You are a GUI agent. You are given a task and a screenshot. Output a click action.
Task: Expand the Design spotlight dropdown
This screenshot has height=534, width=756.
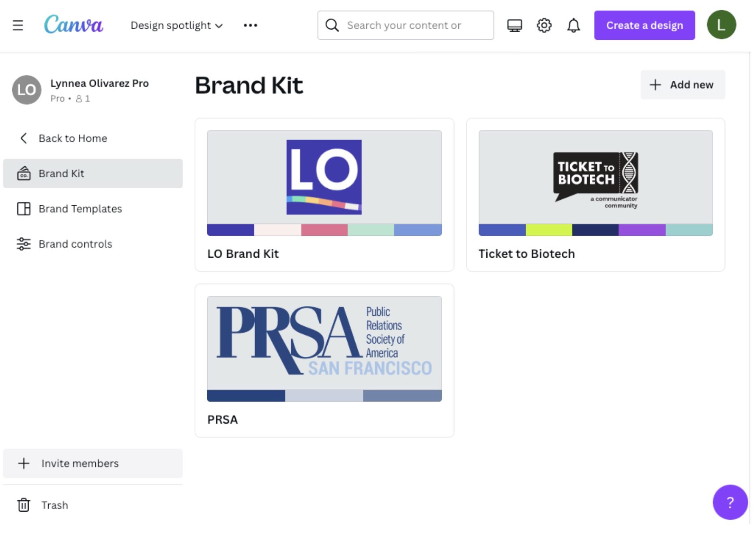[177, 26]
